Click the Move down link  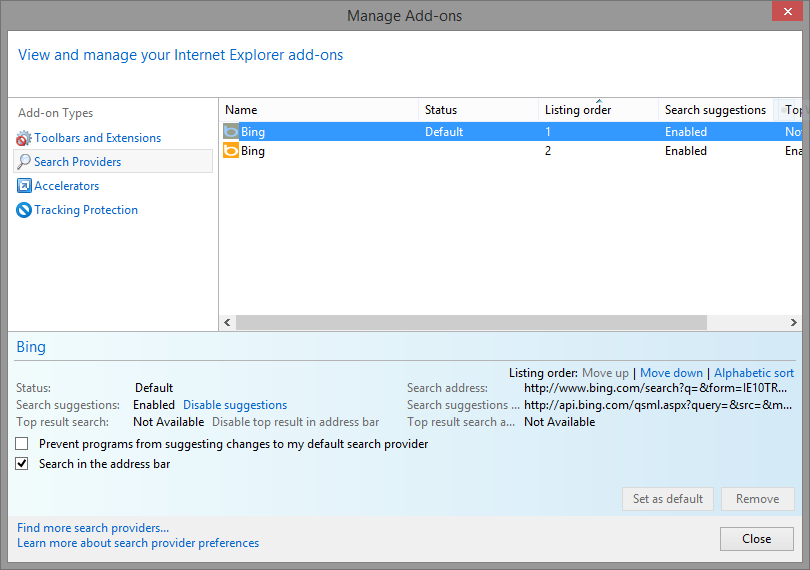click(671, 373)
